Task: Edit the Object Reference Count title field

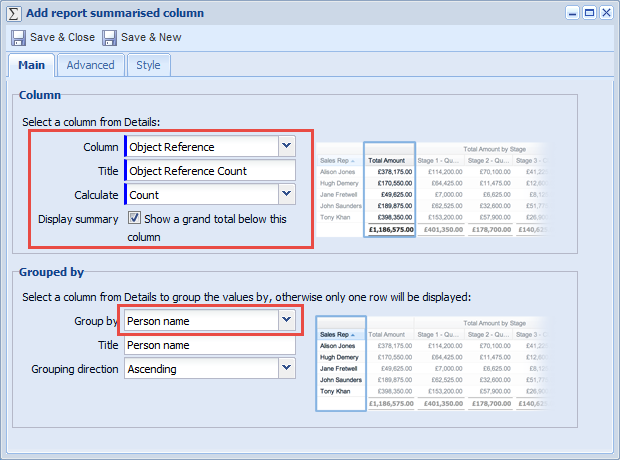Action: coord(210,170)
